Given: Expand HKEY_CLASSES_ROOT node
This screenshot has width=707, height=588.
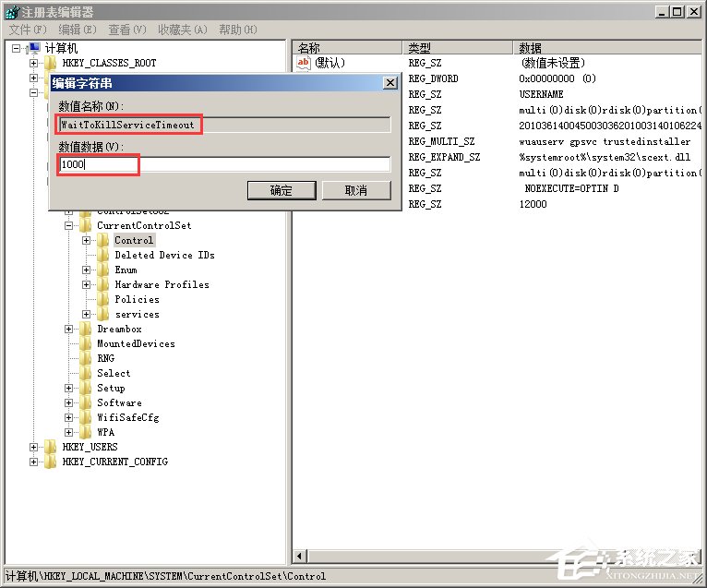Looking at the screenshot, I should (34, 63).
